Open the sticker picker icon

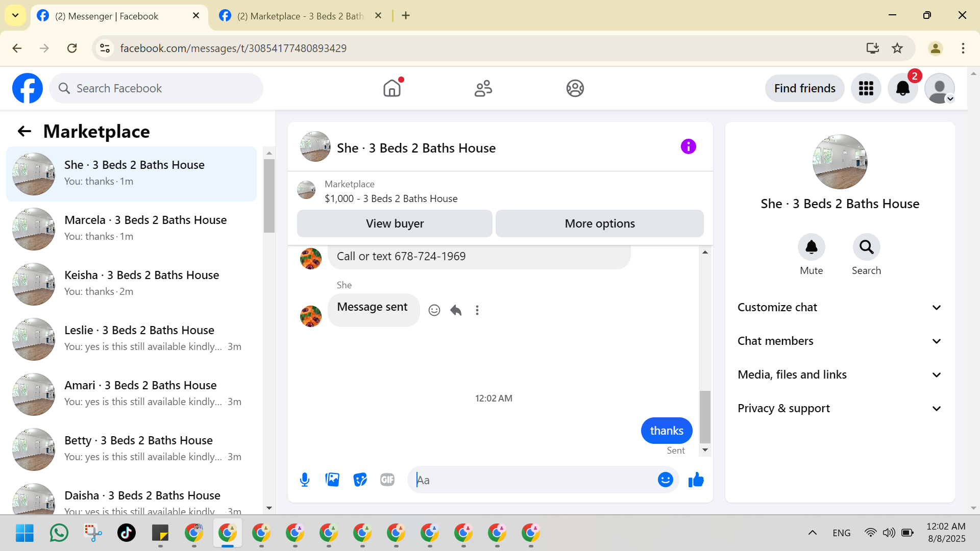point(360,480)
